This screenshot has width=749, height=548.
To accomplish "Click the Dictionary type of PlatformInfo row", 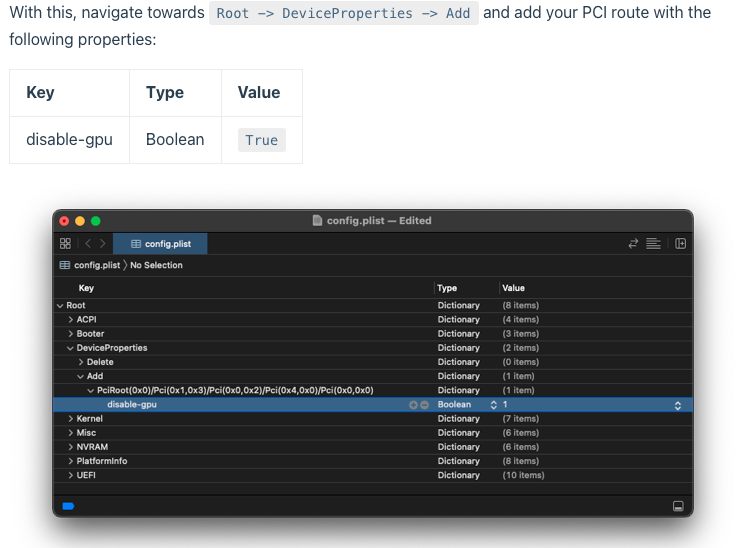I will coord(459,461).
